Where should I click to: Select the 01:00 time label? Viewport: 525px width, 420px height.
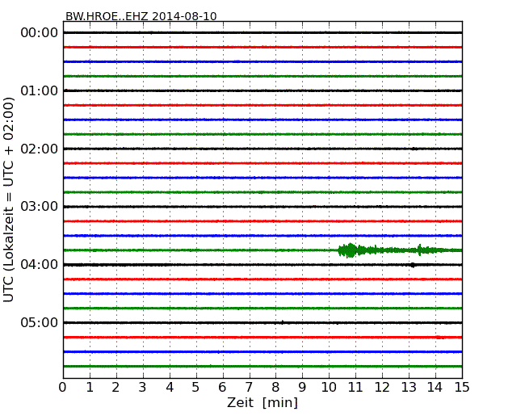point(40,90)
